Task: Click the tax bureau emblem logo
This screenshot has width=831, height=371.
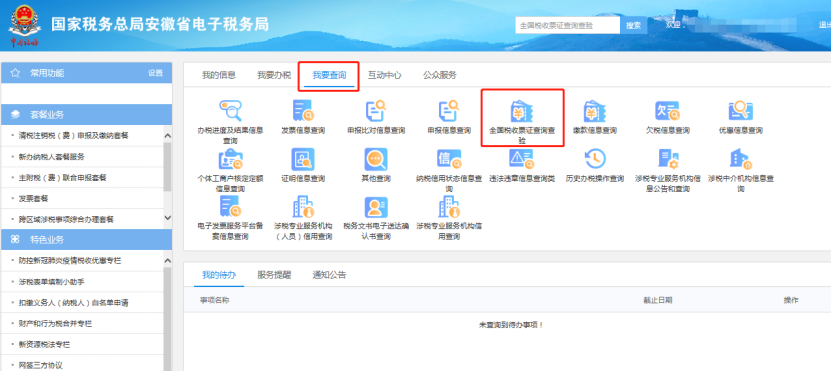Action: (24, 25)
